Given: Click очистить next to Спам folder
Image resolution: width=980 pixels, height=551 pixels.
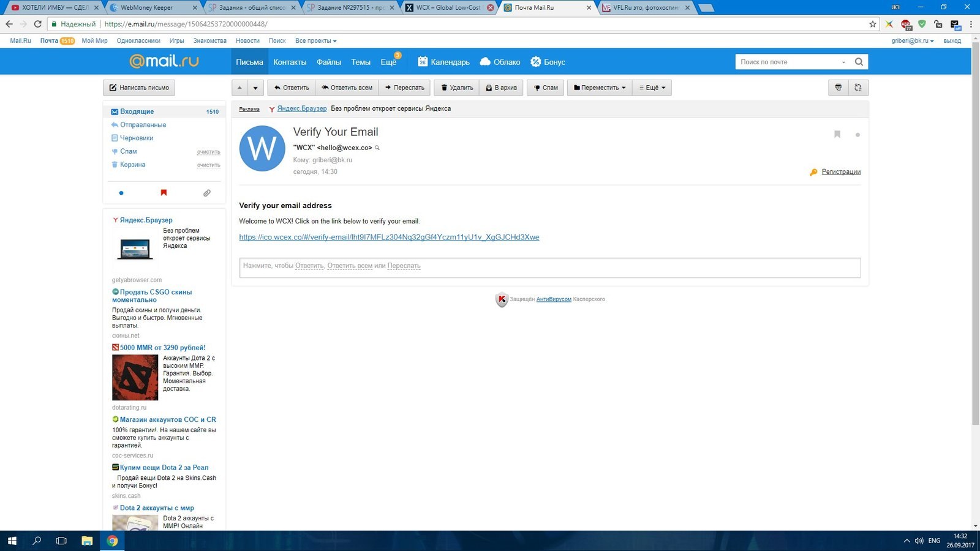Looking at the screenshot, I should pos(208,152).
